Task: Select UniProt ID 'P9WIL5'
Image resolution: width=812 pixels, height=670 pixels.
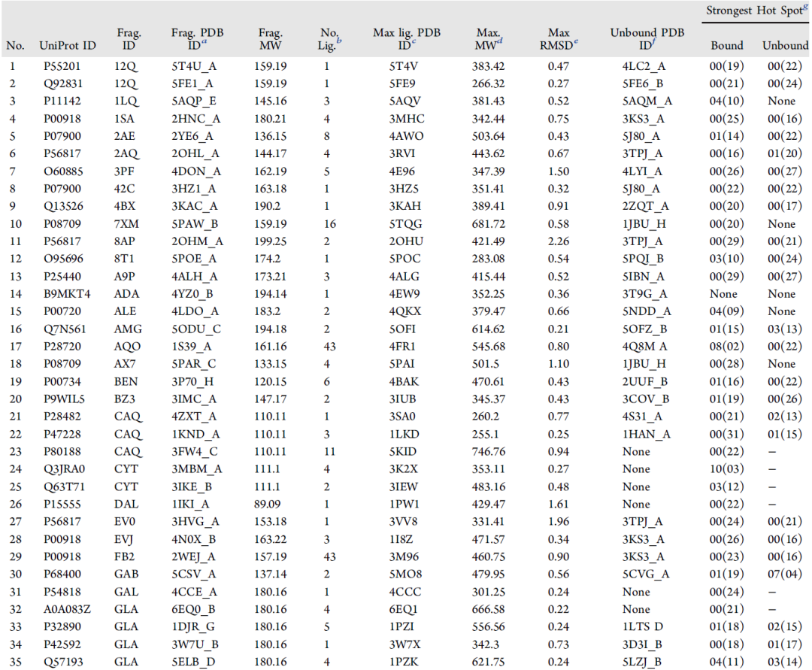Action: [x=64, y=399]
